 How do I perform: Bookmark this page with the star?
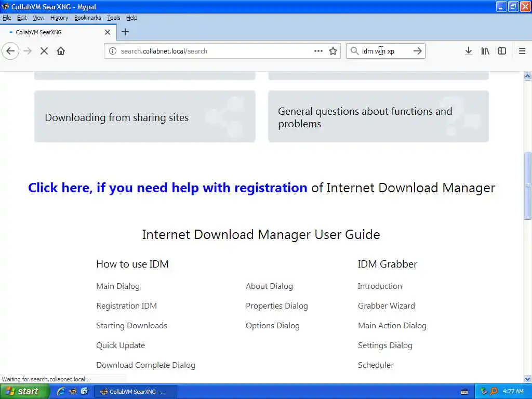(x=333, y=51)
